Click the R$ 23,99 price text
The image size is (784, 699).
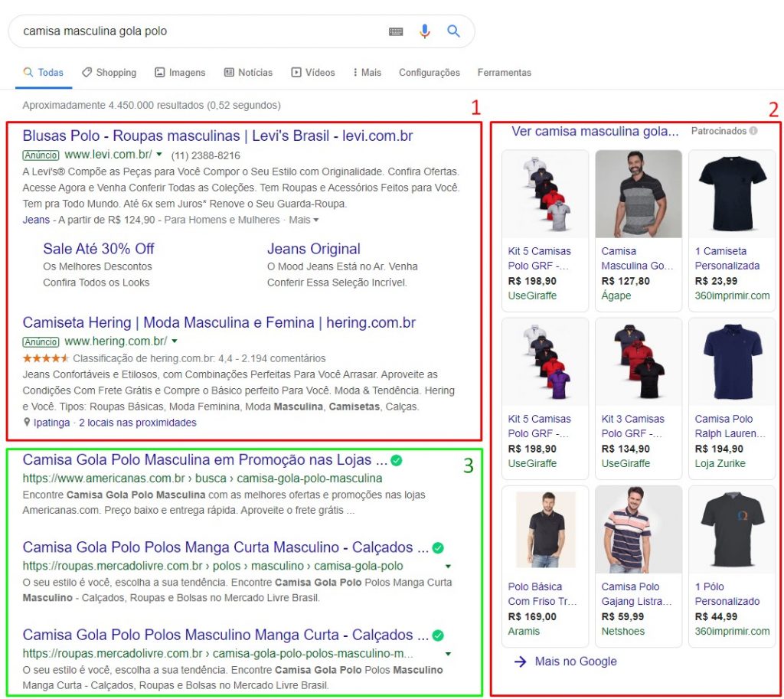tap(716, 281)
